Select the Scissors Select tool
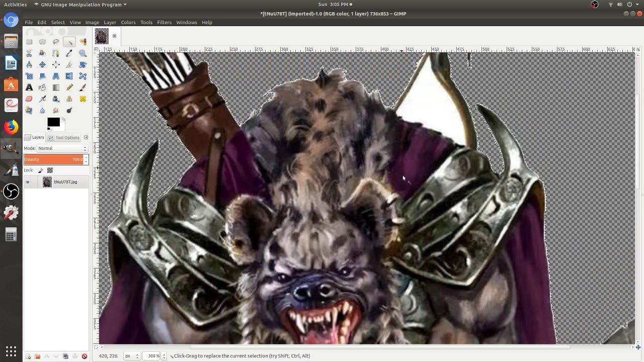 [29, 53]
